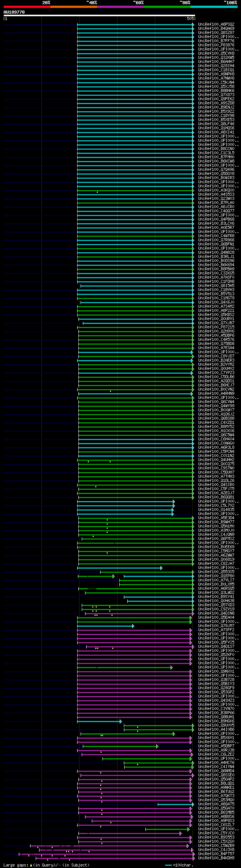
Task: Click the label UniRef100_Q28IH4
Action: pyautogui.click(x=216, y=66)
